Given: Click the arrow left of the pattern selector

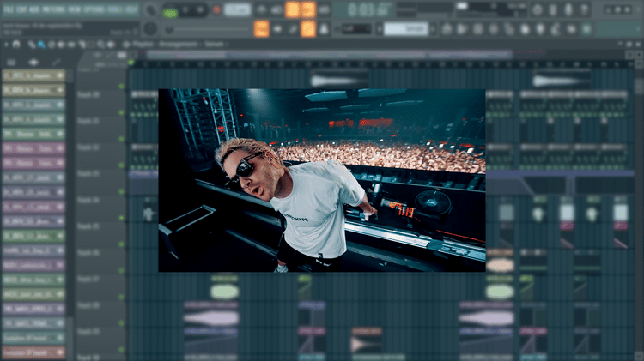Looking at the screenshot, I should click(380, 28).
